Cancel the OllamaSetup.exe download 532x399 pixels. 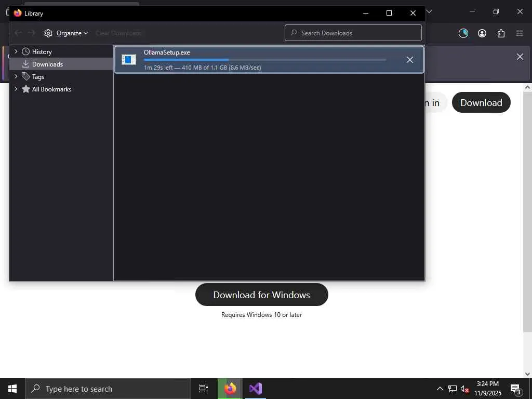click(x=410, y=60)
